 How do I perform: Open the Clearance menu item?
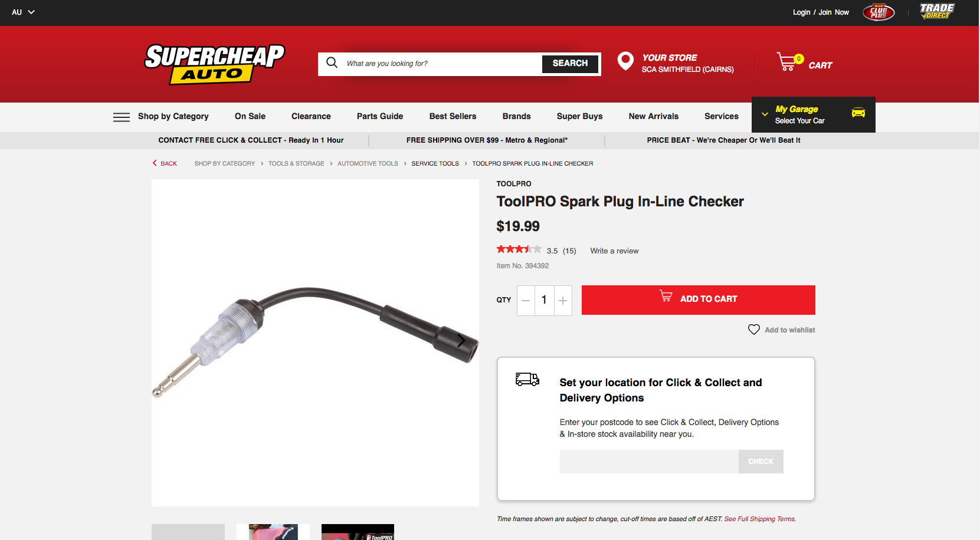pos(311,116)
